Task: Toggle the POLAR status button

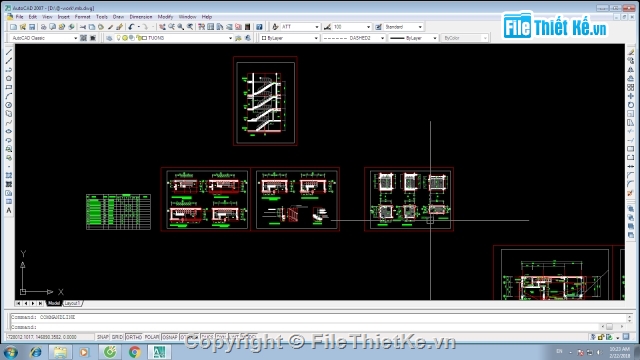Action: [x=152, y=337]
